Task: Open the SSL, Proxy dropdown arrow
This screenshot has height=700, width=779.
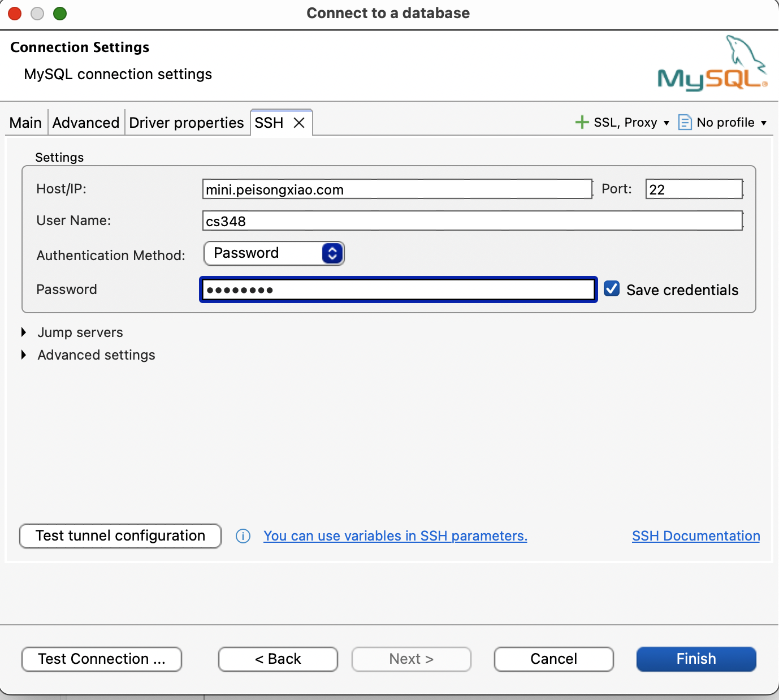Action: (x=666, y=123)
